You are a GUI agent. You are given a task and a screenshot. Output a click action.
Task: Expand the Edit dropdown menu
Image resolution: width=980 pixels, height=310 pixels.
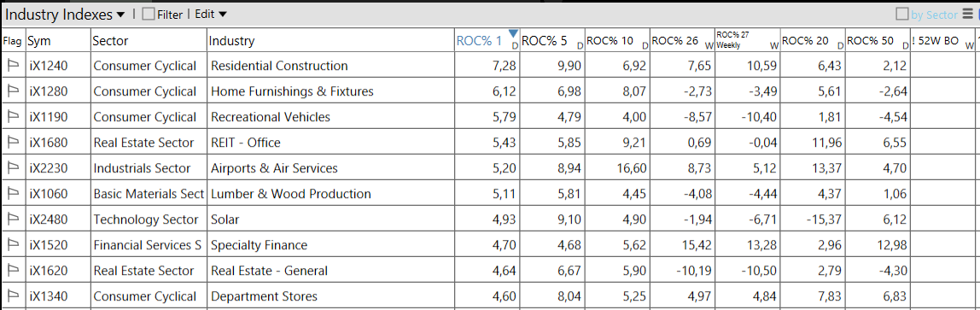click(x=211, y=14)
